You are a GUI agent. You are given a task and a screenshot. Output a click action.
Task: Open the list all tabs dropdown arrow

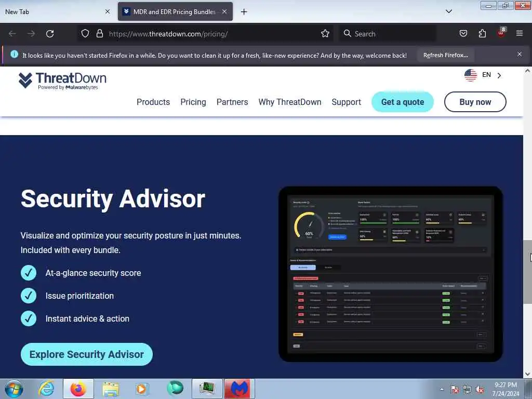coord(448,11)
